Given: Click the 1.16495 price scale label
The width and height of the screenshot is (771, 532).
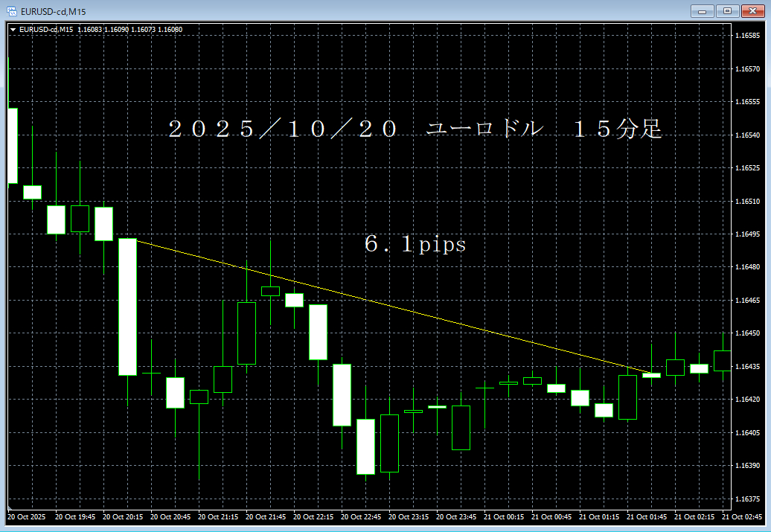Looking at the screenshot, I should [746, 234].
